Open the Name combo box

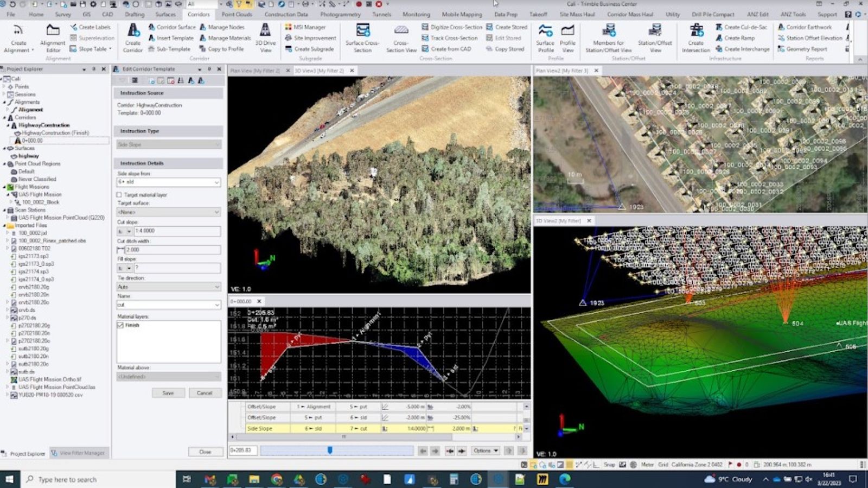[216, 305]
